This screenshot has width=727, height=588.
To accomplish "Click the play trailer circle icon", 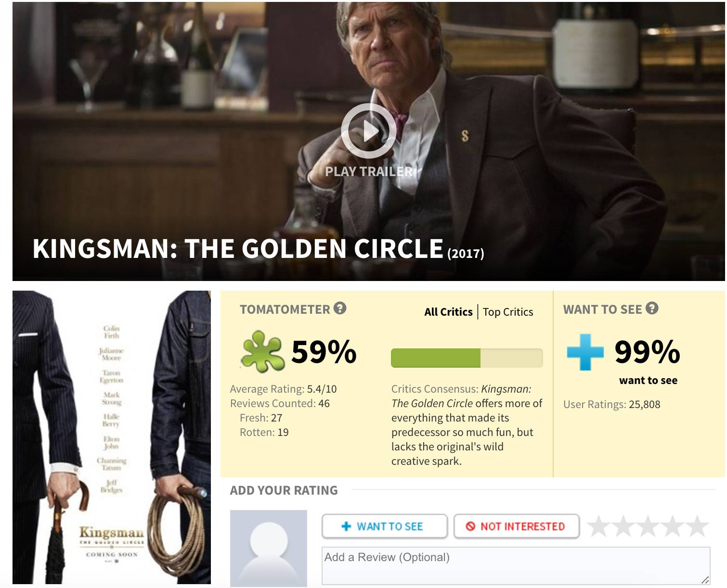I will coord(369,130).
